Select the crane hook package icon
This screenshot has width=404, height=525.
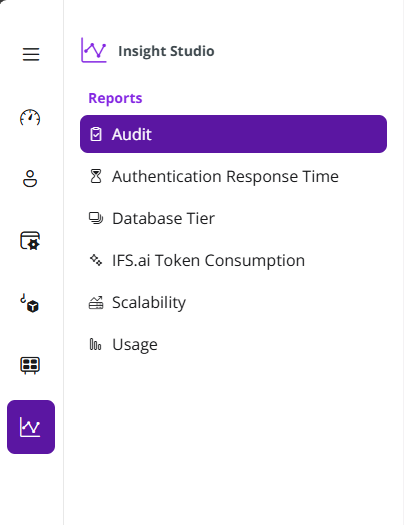point(30,303)
